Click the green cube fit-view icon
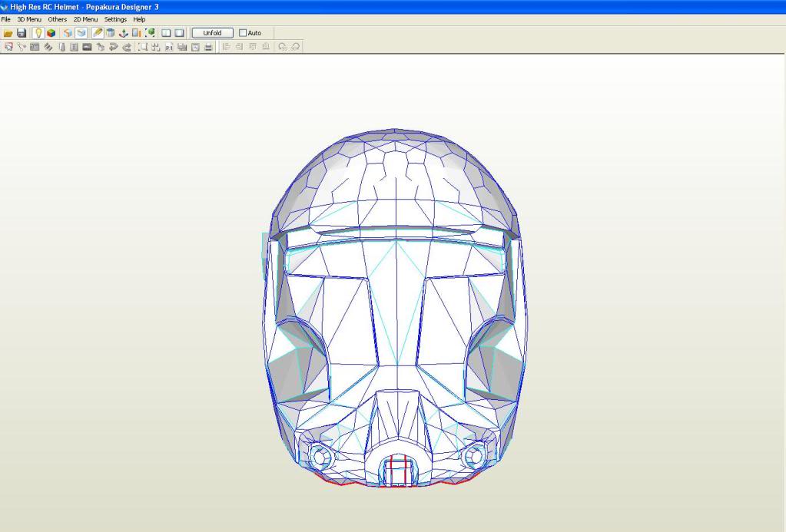This screenshot has width=786, height=532. (149, 33)
